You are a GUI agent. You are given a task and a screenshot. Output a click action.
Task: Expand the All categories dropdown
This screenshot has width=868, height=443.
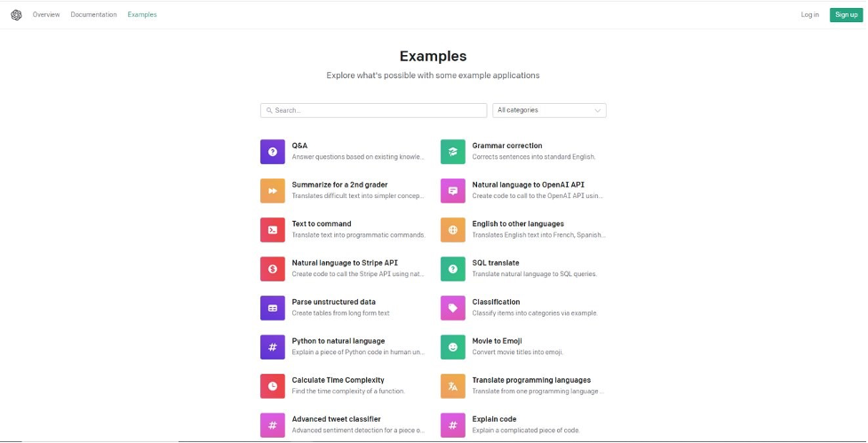pos(549,110)
